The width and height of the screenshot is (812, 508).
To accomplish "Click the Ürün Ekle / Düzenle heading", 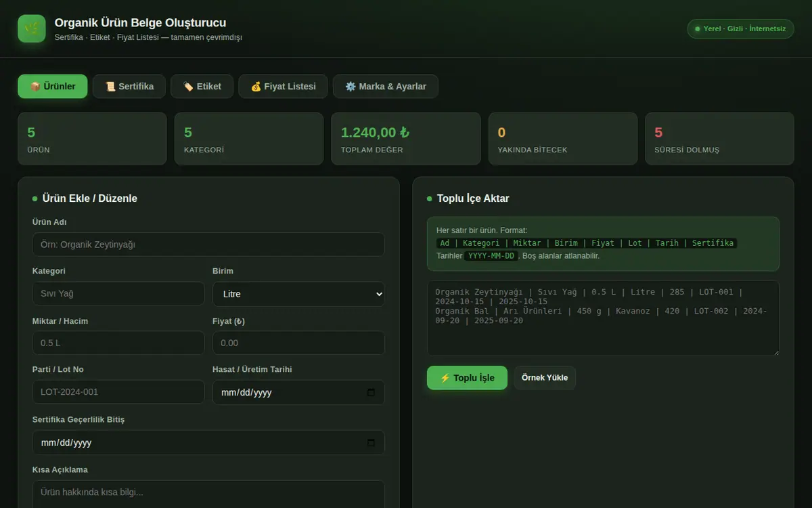I will point(89,198).
